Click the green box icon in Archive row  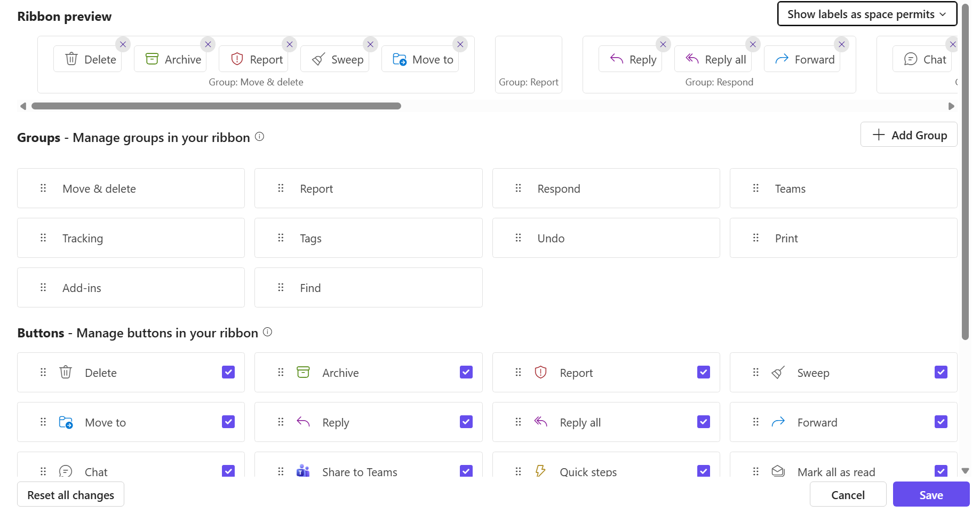(x=303, y=372)
